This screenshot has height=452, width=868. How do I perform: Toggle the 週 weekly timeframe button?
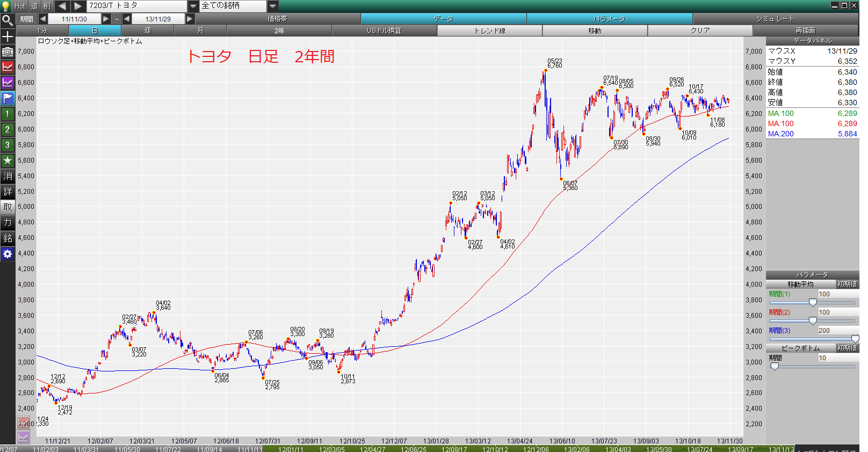coord(148,31)
